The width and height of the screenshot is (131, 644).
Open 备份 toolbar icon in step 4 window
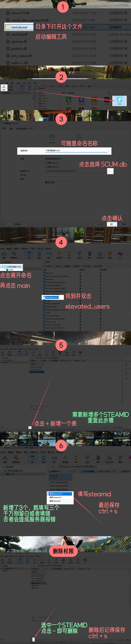[90, 255]
